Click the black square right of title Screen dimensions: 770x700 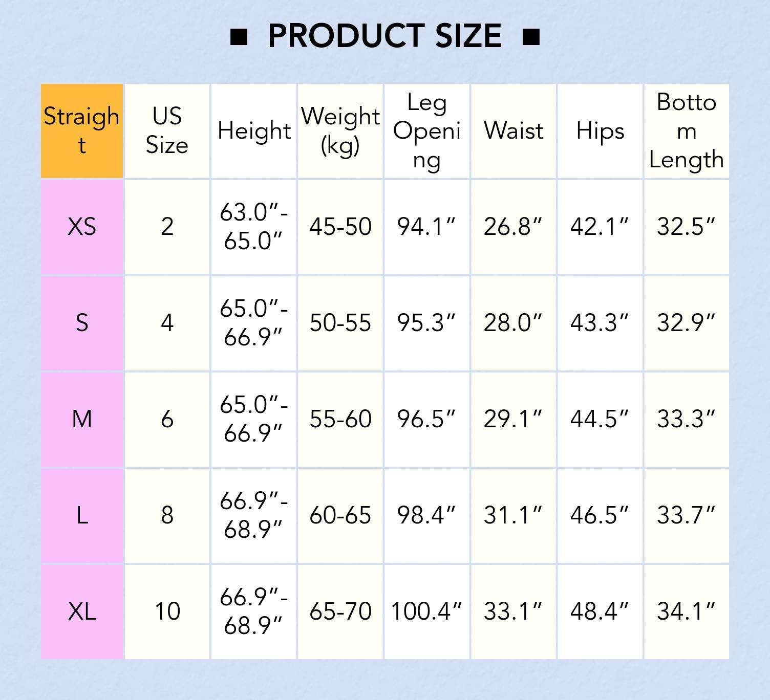coord(531,37)
